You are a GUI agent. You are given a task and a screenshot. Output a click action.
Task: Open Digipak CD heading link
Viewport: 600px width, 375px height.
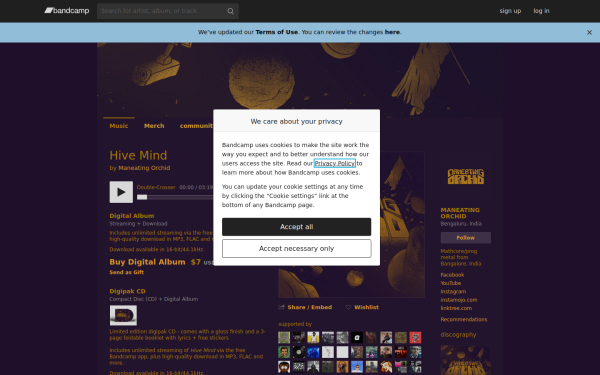point(127,291)
